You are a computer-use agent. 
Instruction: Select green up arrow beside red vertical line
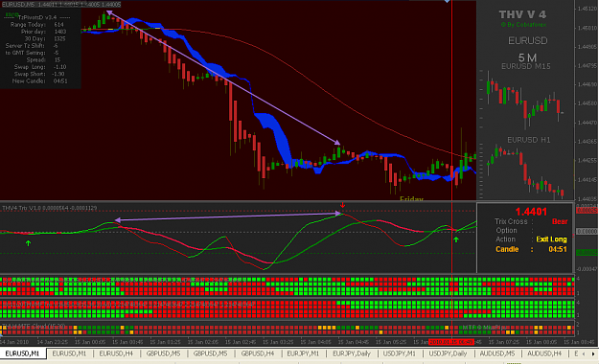(456, 239)
